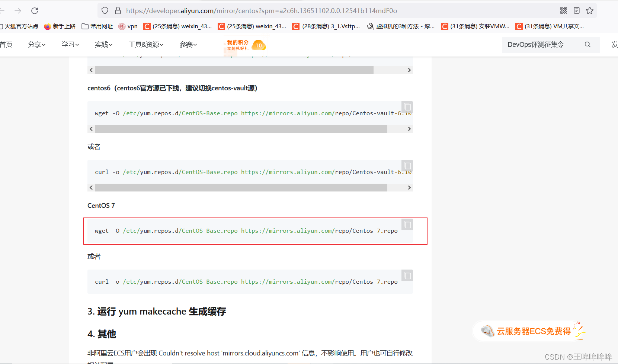Go forward with the browser arrow
This screenshot has height=364, width=618.
click(x=18, y=11)
